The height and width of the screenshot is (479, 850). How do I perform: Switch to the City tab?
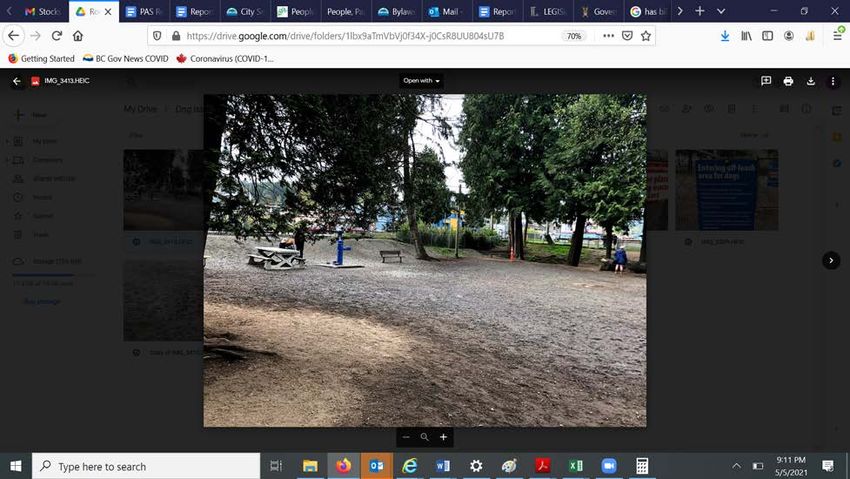click(245, 11)
